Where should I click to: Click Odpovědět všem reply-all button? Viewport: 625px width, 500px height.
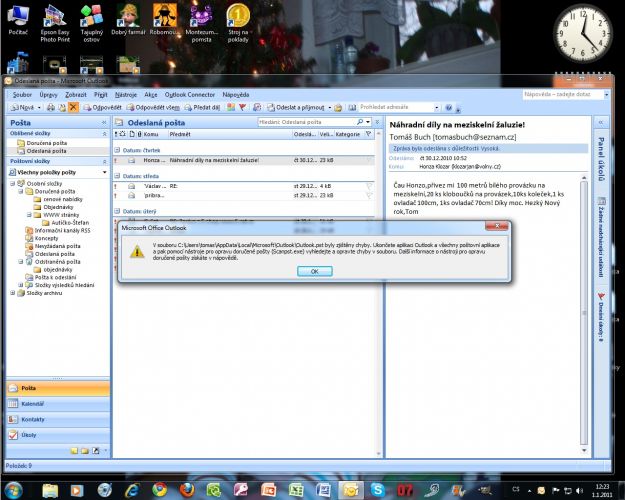click(153, 107)
